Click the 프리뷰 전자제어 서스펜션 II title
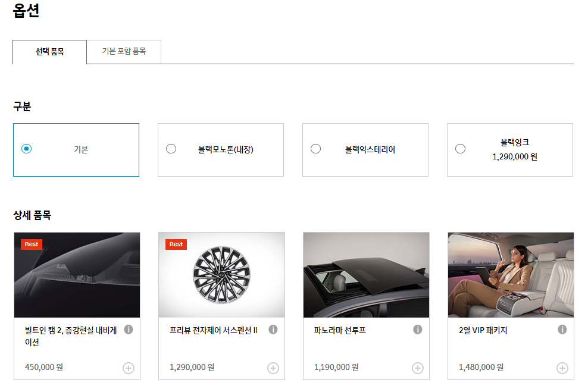Screen dimensions: 588x386 tap(214, 330)
